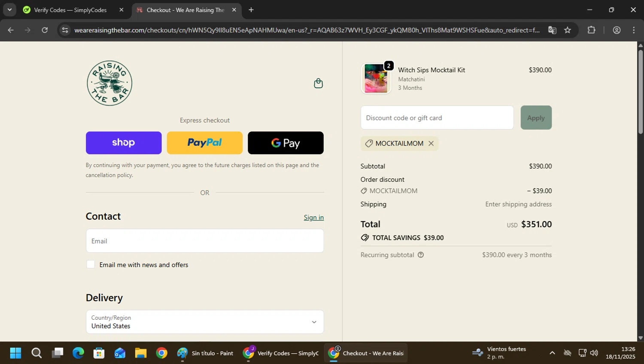
Task: Click the Apply discount button
Action: [x=536, y=118]
